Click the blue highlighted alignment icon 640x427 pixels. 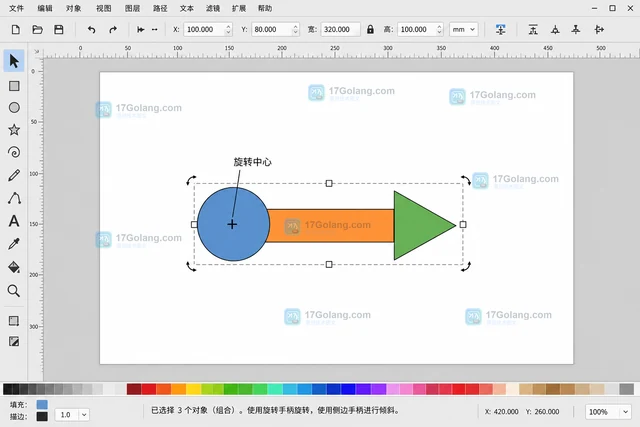pos(500,29)
